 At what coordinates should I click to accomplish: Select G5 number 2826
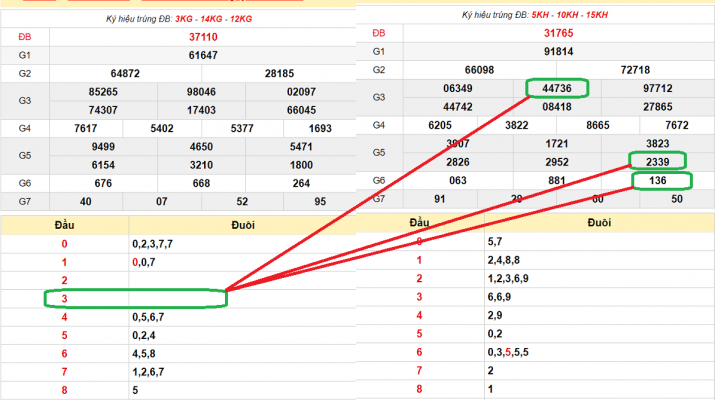[x=458, y=162]
